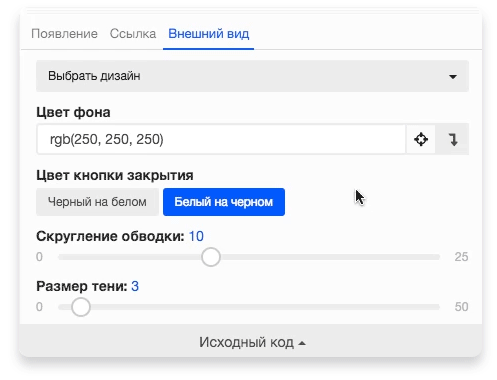Click the Размер тени slider handle

point(81,307)
